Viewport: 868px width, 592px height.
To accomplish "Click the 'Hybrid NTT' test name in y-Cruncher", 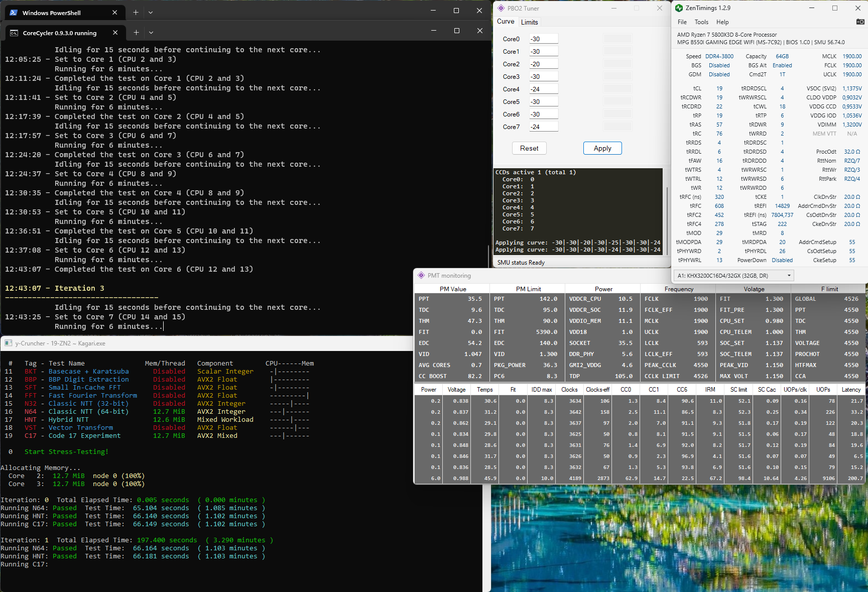I will 68,420.
